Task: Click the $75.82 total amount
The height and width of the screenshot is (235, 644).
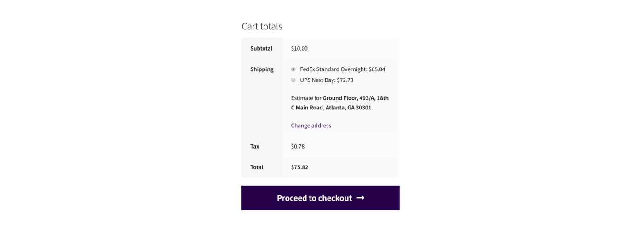Action: [x=299, y=167]
